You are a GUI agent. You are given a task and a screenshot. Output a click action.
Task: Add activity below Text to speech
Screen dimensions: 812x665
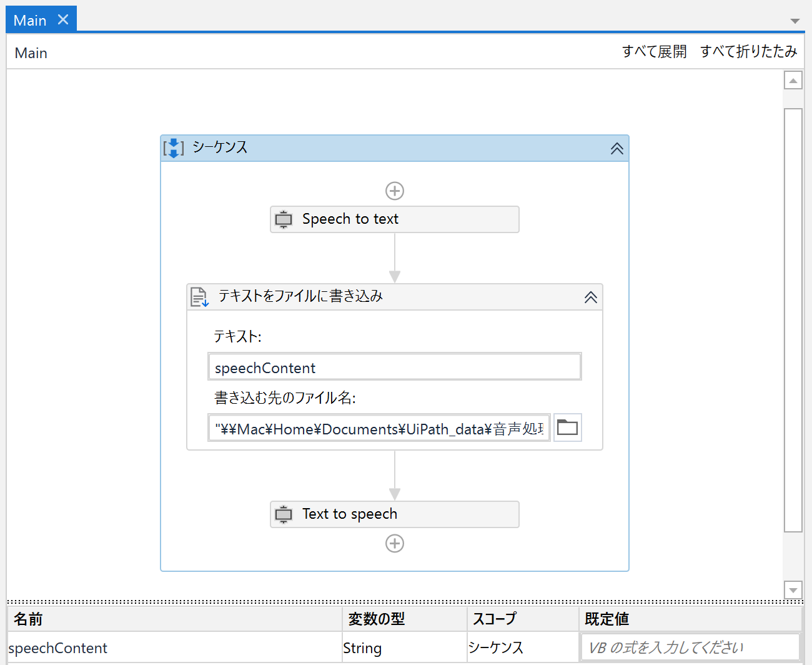tap(395, 543)
